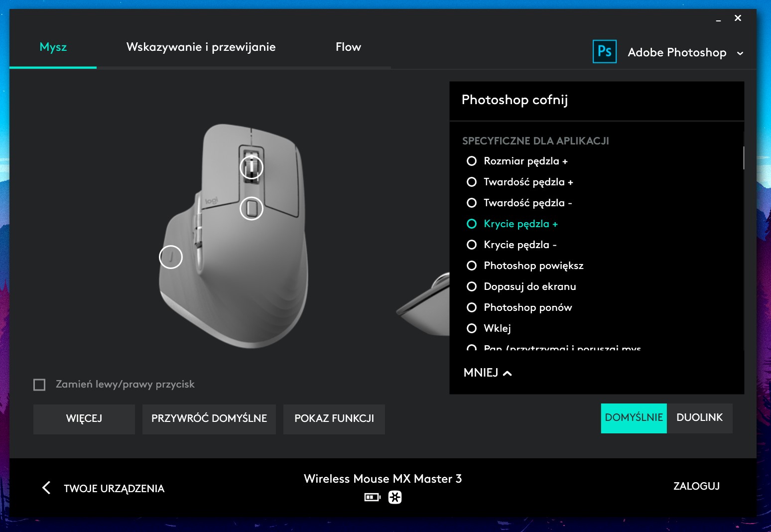Open the Adobe Photoshop application dropdown
This screenshot has height=532, width=771.
(686, 52)
